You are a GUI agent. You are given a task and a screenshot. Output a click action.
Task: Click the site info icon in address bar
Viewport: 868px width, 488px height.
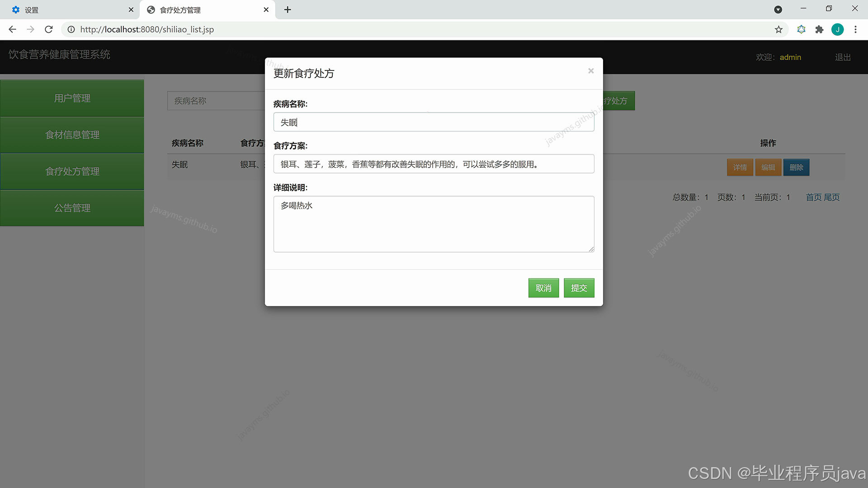(x=71, y=29)
